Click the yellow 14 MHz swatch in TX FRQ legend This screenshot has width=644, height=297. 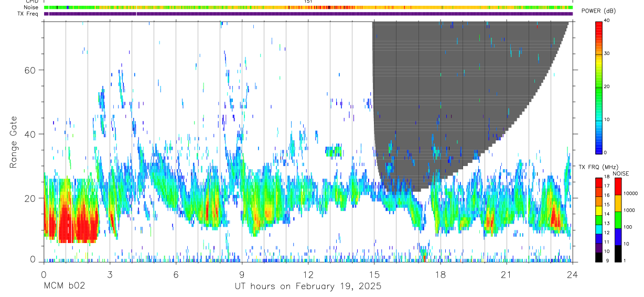pyautogui.click(x=598, y=211)
